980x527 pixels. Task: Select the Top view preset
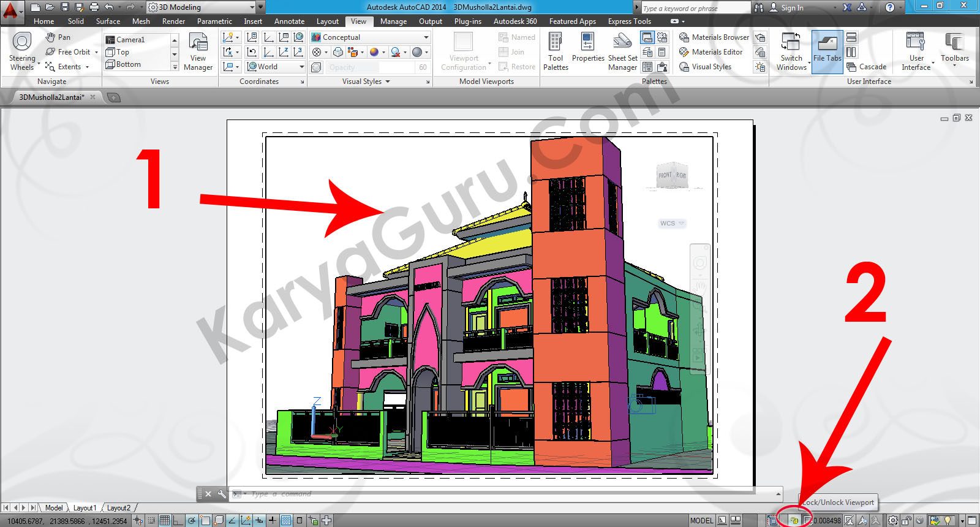[123, 52]
